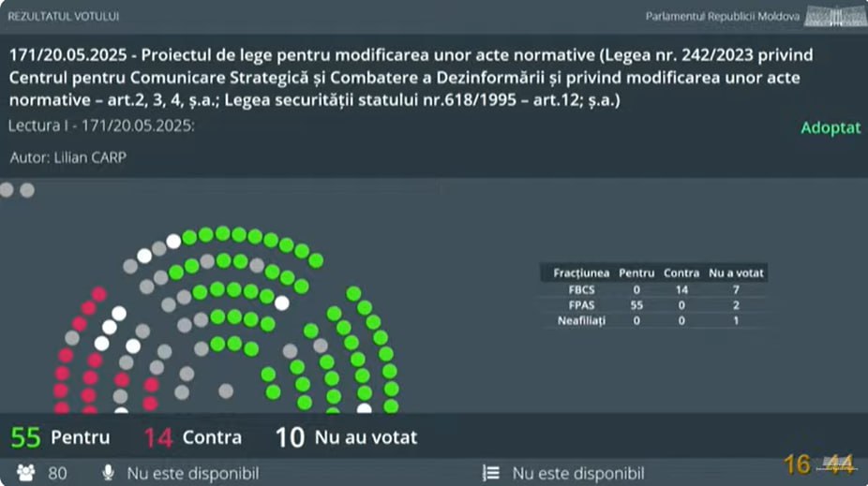Image resolution: width=868 pixels, height=486 pixels.
Task: Select the FBCS row in faction table
Action: point(653,289)
